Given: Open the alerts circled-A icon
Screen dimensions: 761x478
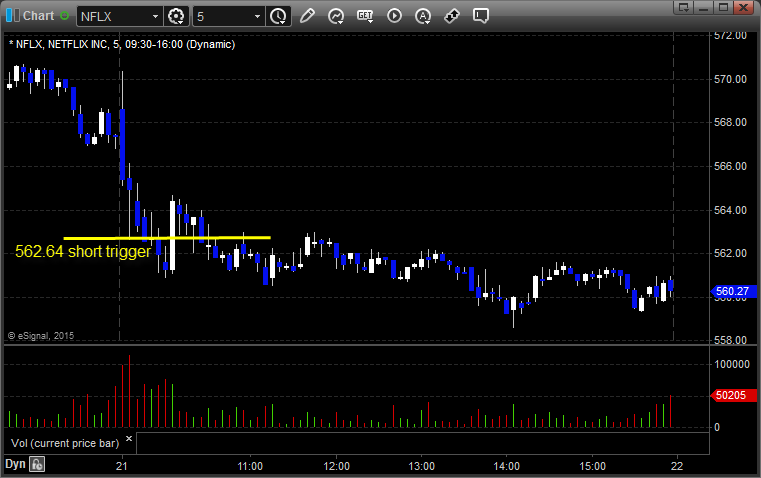Looking at the screenshot, I should 423,16.
